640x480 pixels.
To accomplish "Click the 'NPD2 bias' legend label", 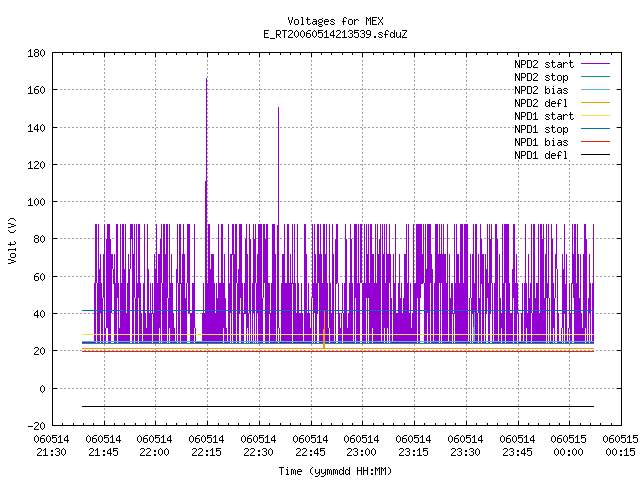I will pos(541,90).
